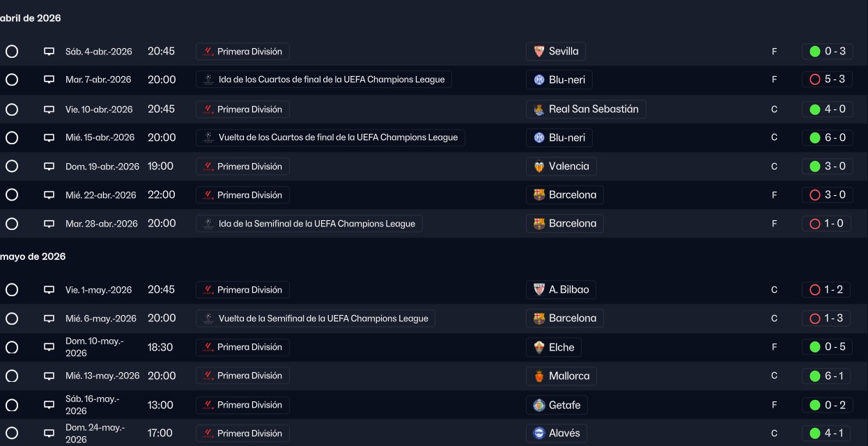
Task: Click the Getafe club crest icon
Action: pos(538,405)
